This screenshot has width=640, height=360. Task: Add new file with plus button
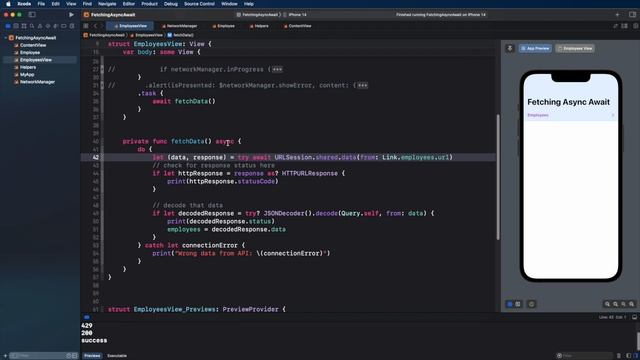click(x=5, y=356)
